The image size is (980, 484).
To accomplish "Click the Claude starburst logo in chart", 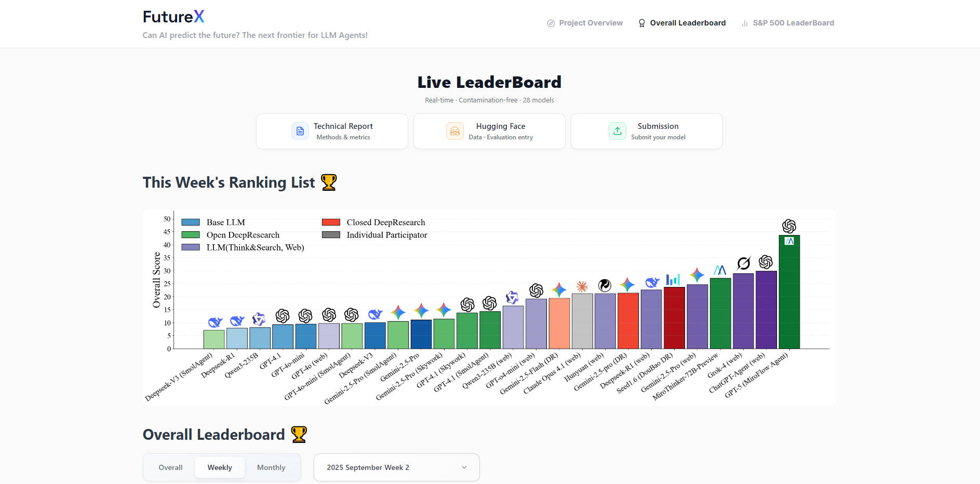I will point(582,286).
